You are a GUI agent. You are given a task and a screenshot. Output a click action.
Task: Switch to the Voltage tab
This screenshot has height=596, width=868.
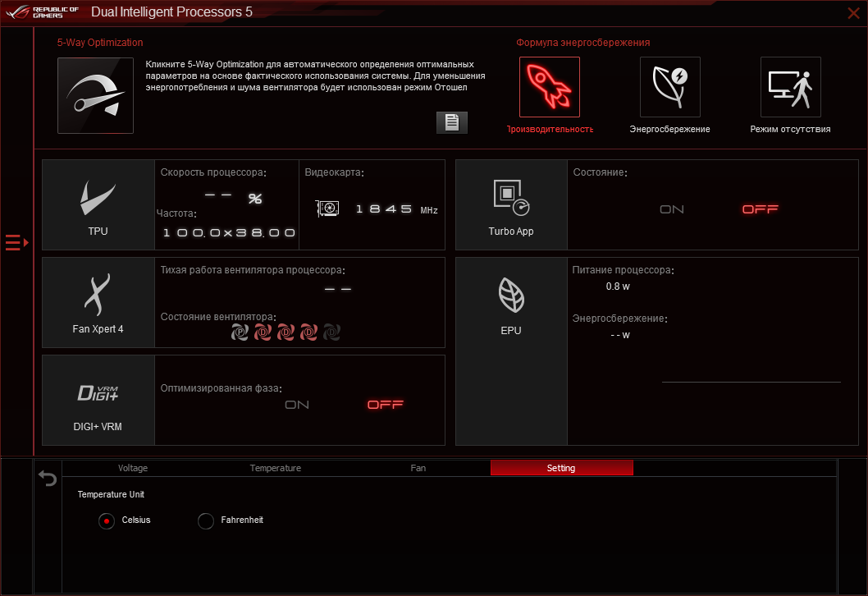pyautogui.click(x=133, y=468)
